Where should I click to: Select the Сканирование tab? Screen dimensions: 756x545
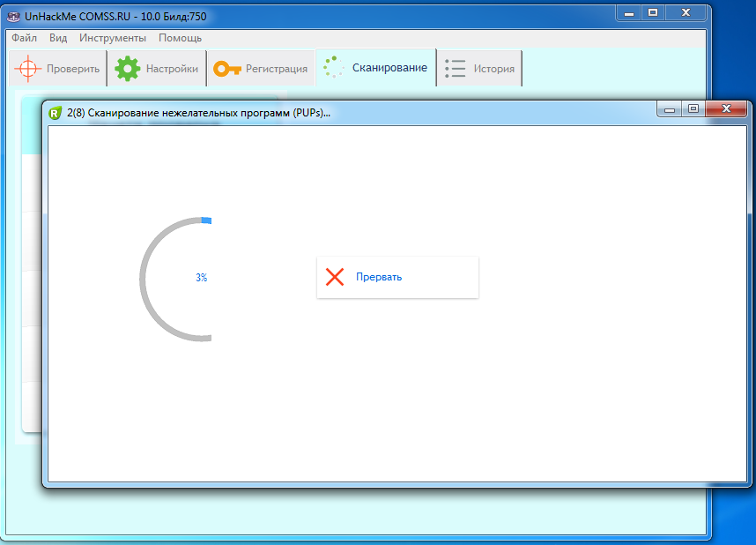pos(376,68)
